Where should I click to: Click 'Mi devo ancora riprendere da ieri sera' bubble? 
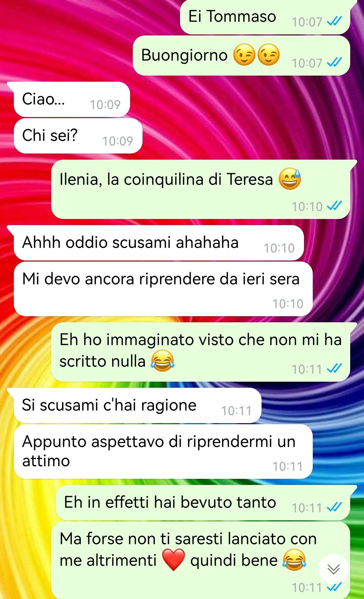[x=163, y=289]
